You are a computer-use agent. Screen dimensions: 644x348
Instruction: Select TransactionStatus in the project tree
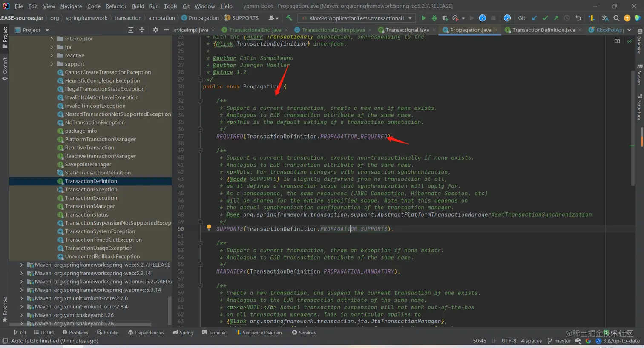[86, 215]
